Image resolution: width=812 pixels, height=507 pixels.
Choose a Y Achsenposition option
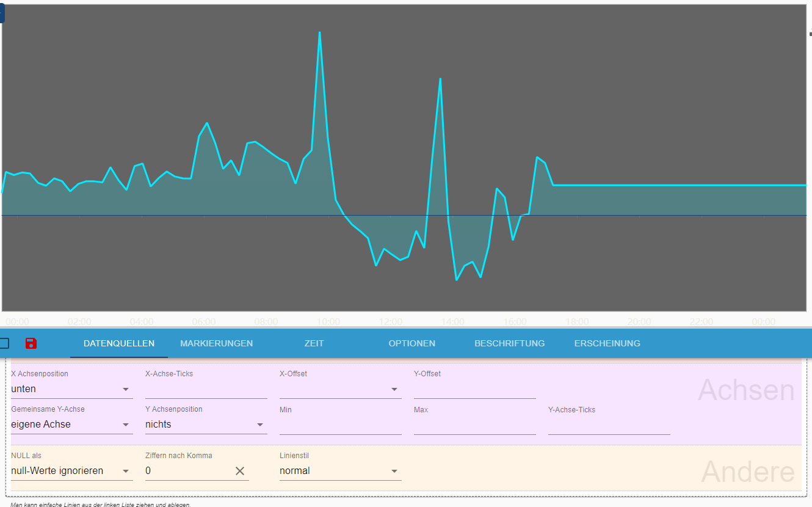[206, 425]
